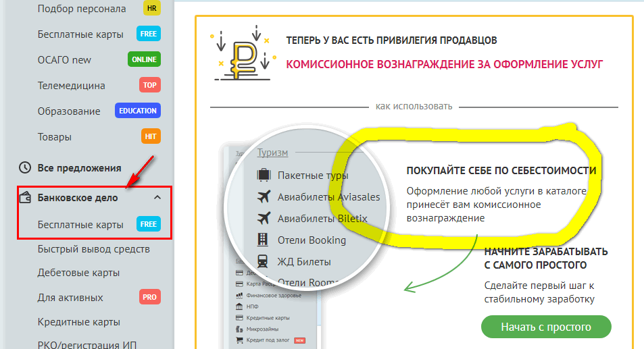Click small Кредитные карты in the preview

(268, 318)
